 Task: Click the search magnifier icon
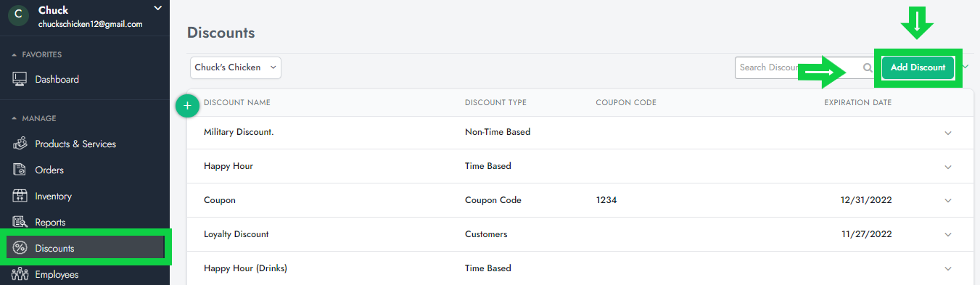click(x=868, y=67)
